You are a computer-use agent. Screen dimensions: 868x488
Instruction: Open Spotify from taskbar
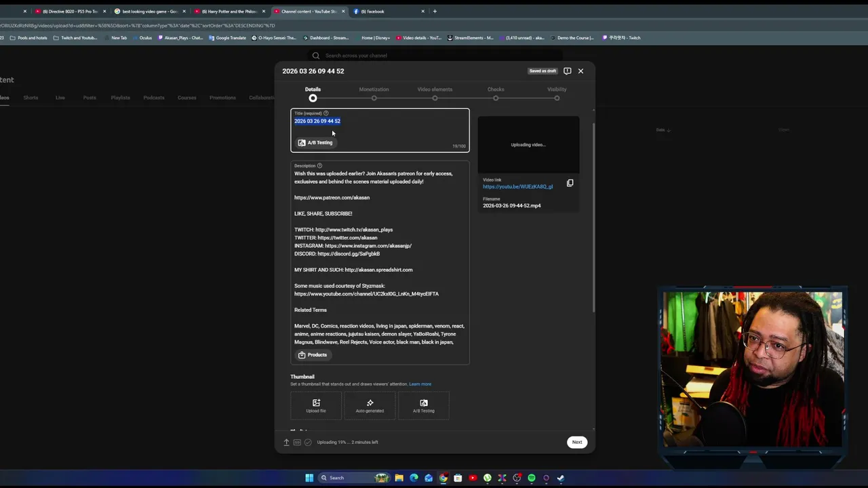[x=532, y=478]
